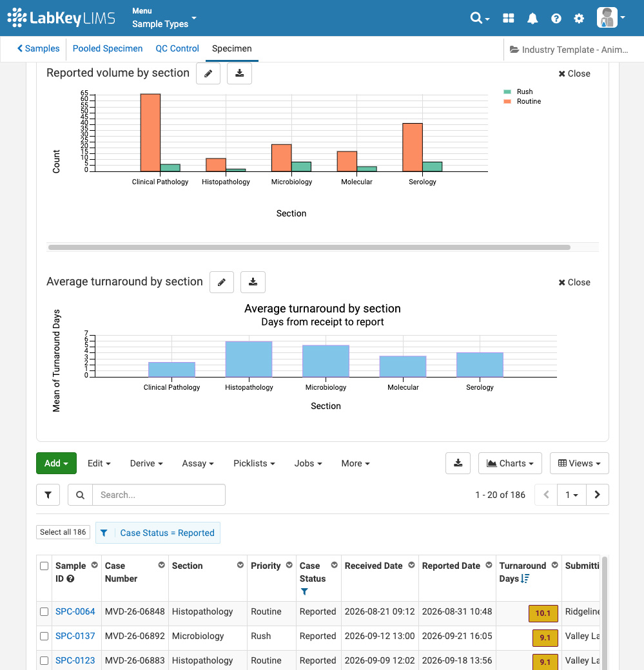Open the search icon in the header
Image resolution: width=644 pixels, height=670 pixels.
(480, 18)
